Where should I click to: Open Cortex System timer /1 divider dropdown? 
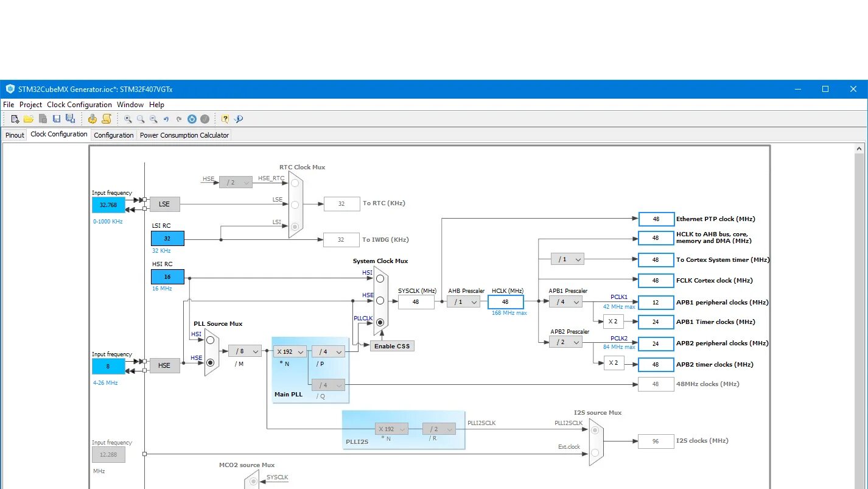tap(567, 259)
